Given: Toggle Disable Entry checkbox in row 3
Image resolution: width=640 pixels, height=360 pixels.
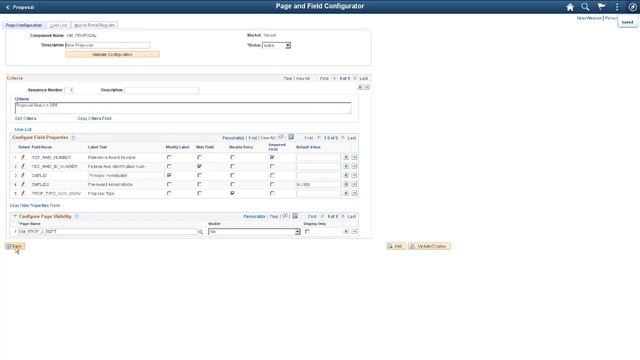Looking at the screenshot, I should (x=232, y=175).
